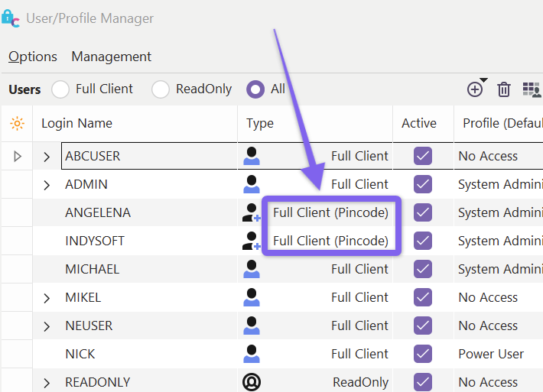
Task: Open the Management menu
Action: coord(111,57)
